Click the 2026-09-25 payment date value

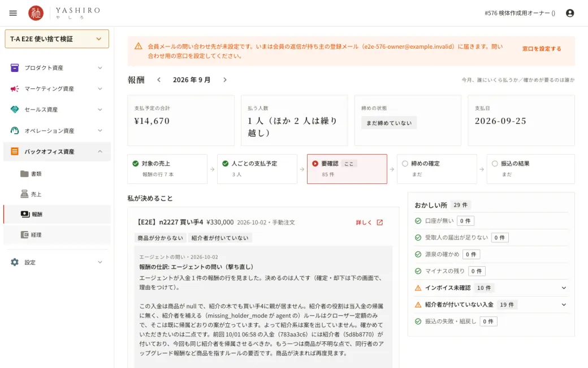(500, 121)
